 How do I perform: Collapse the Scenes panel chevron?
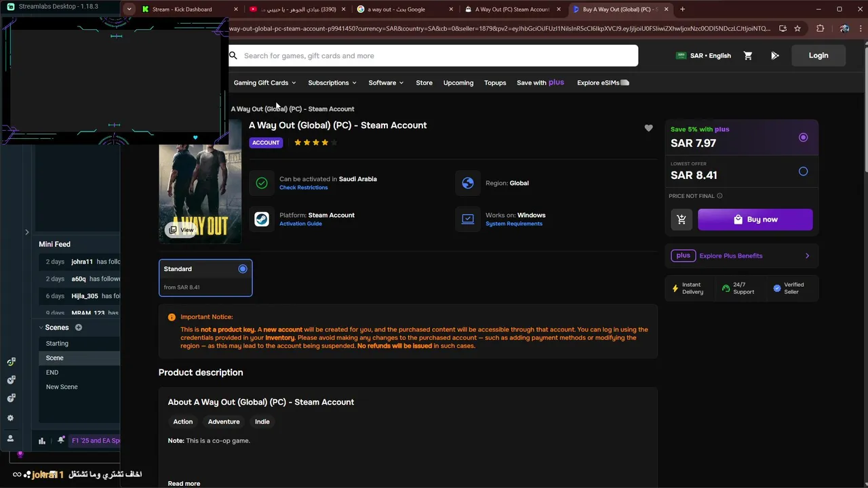pos(41,327)
